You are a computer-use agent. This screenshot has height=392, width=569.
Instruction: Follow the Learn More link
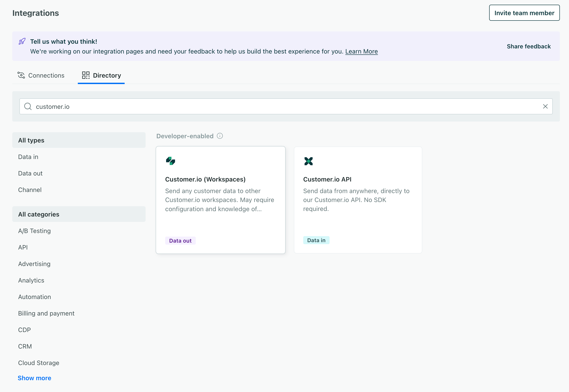click(x=361, y=51)
